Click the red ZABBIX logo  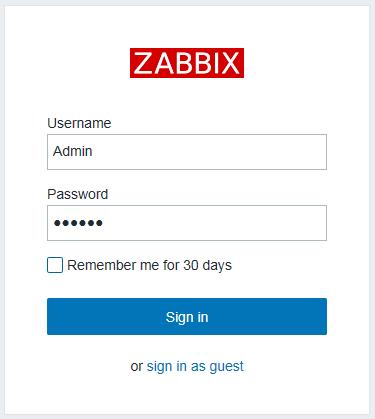187,63
